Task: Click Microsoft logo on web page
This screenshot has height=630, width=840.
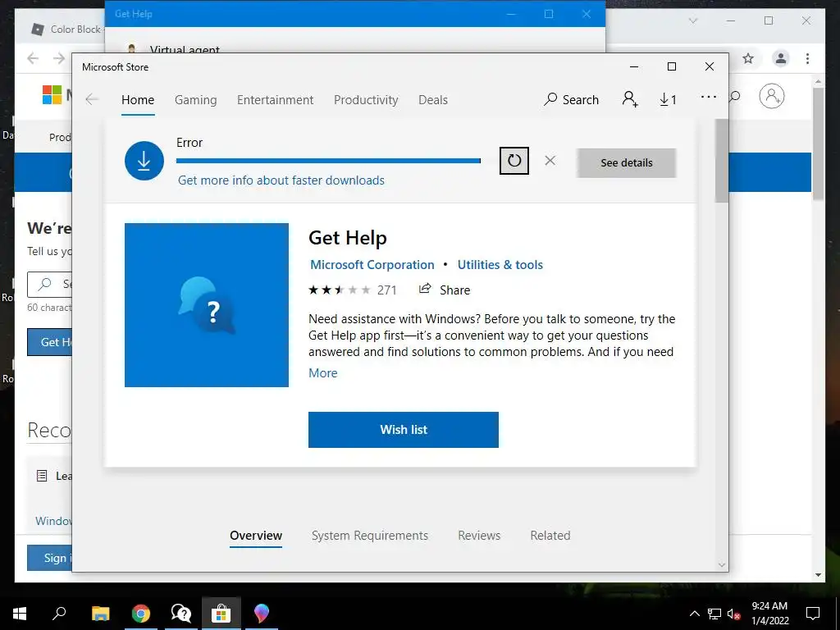Action: pyautogui.click(x=52, y=95)
